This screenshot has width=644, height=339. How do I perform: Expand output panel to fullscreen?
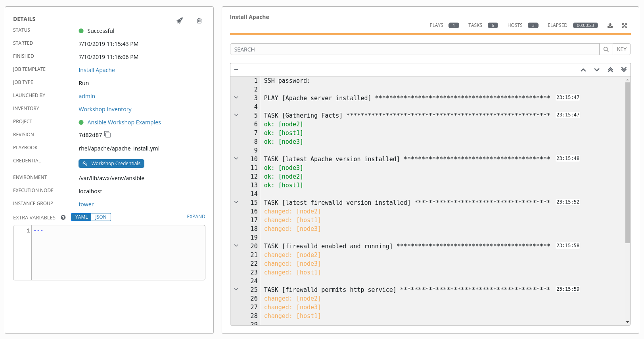point(624,26)
